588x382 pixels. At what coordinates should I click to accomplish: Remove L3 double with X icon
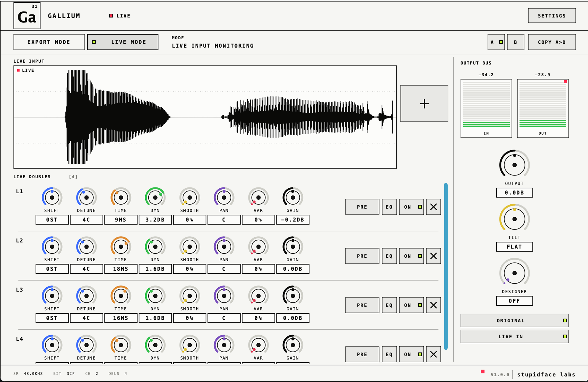(x=433, y=305)
